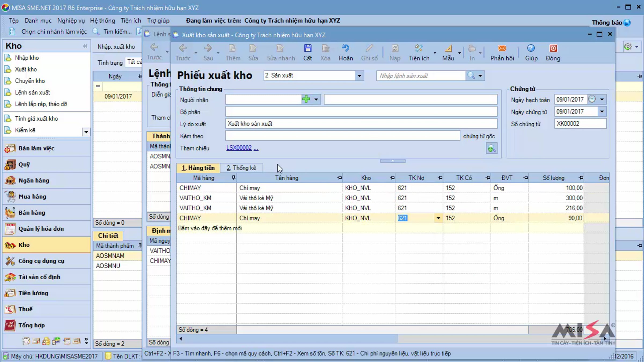The height and width of the screenshot is (362, 644).
Task: Pin the Số lượng column
Action: click(x=581, y=178)
